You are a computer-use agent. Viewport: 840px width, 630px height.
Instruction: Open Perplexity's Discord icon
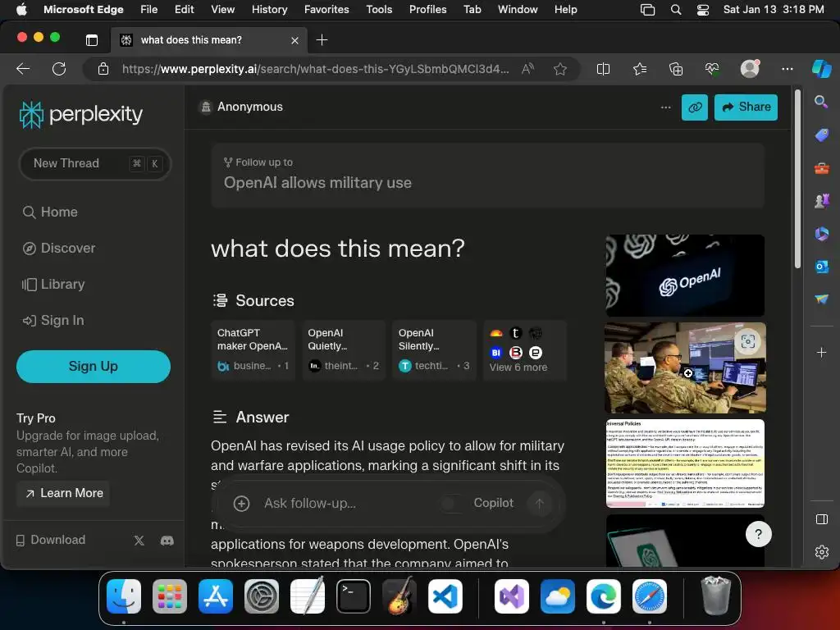[x=167, y=541]
